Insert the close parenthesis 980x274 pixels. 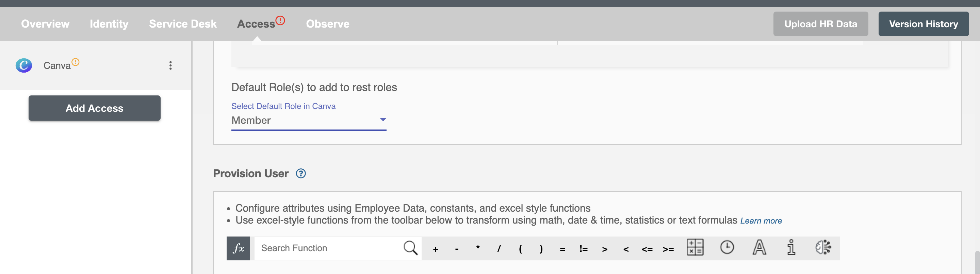coord(541,249)
